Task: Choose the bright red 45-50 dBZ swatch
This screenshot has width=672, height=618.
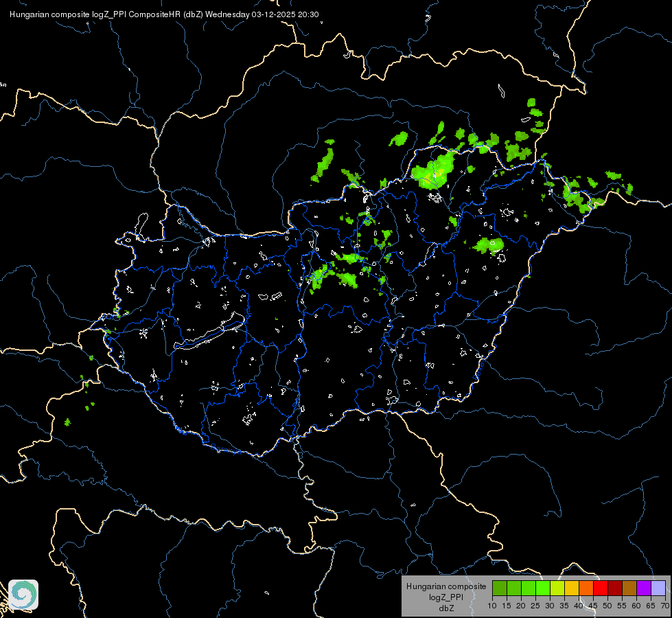Action: pos(601,588)
